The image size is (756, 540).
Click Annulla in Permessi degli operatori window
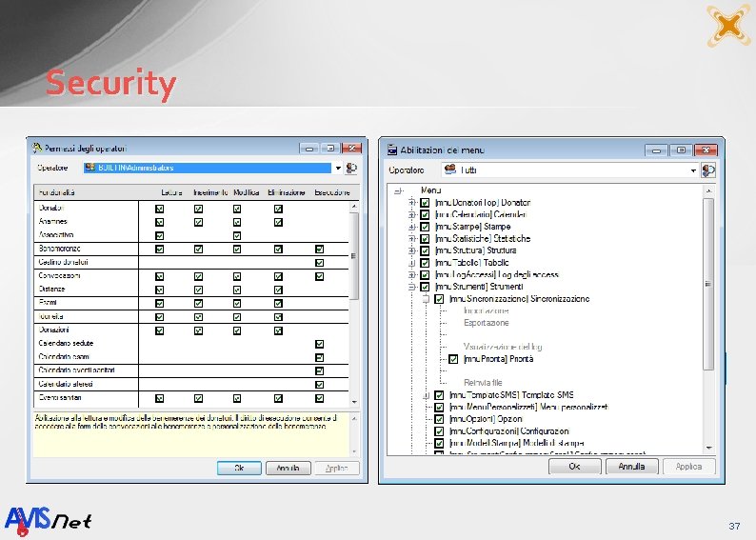point(288,469)
